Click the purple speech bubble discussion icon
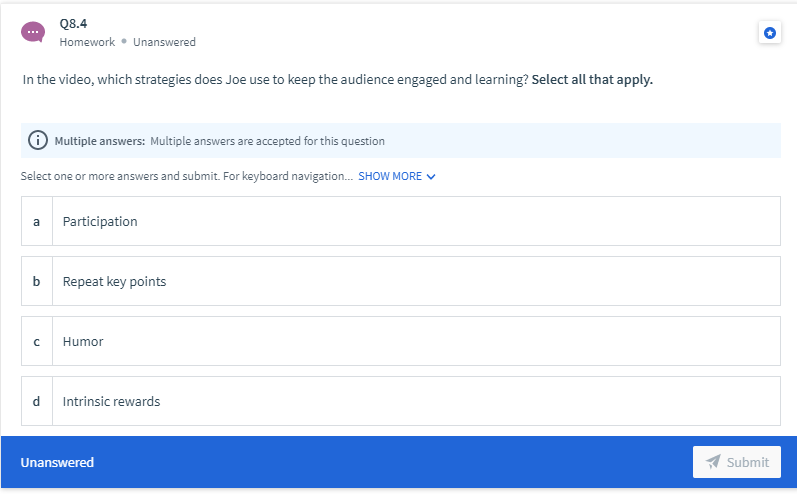797x494 pixels. click(x=33, y=32)
